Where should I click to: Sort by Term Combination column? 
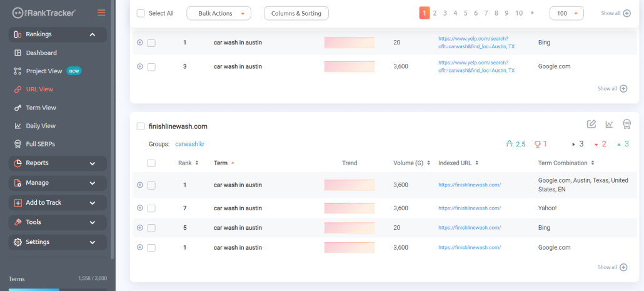coord(566,163)
